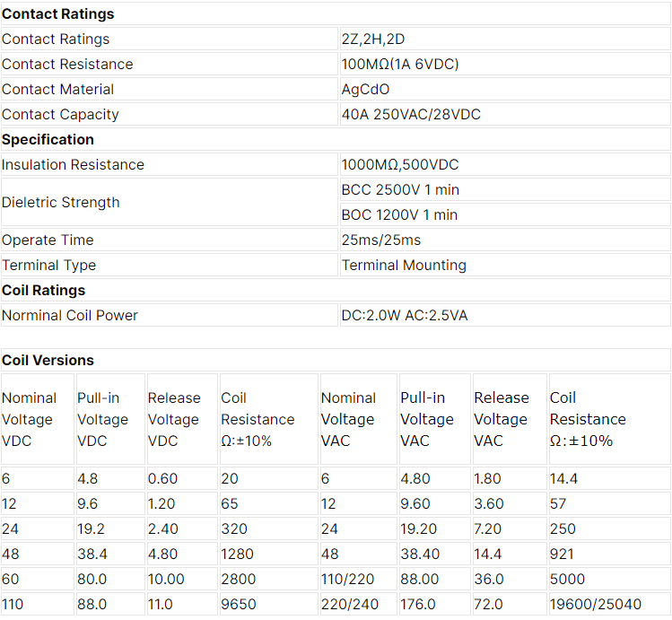
Task: Click the Nominal Voltage VDC column header
Action: pyautogui.click(x=38, y=419)
